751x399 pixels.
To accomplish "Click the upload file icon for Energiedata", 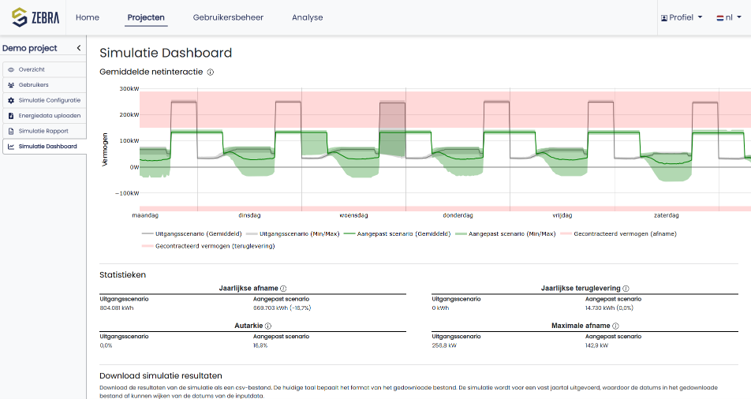I will [11, 115].
